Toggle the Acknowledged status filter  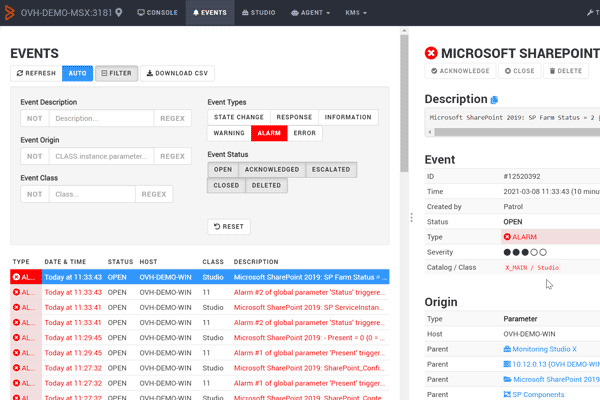click(272, 170)
